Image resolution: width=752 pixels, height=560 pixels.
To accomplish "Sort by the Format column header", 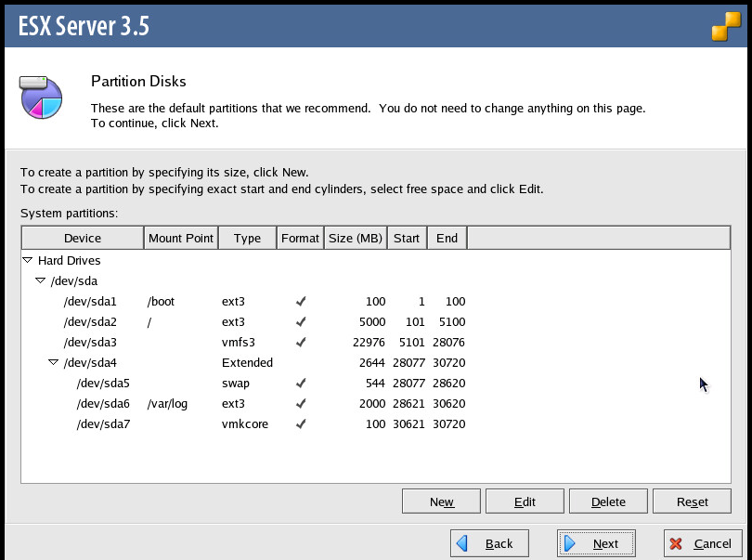I will point(300,238).
